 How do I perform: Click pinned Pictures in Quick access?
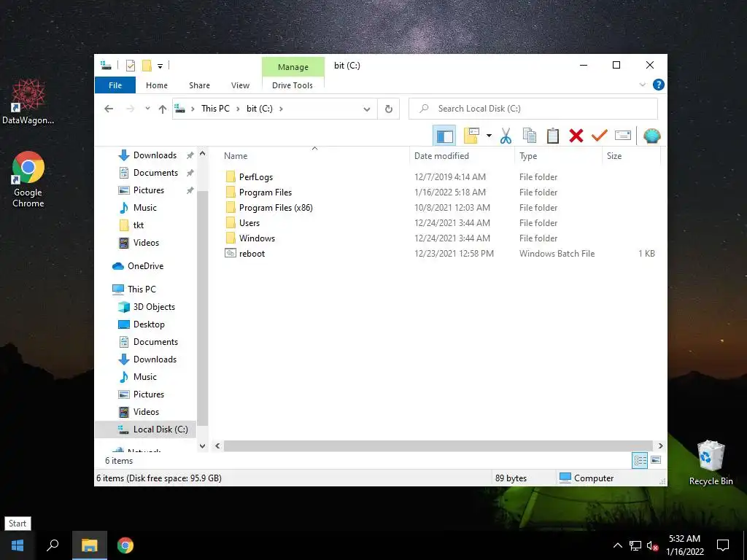click(149, 190)
